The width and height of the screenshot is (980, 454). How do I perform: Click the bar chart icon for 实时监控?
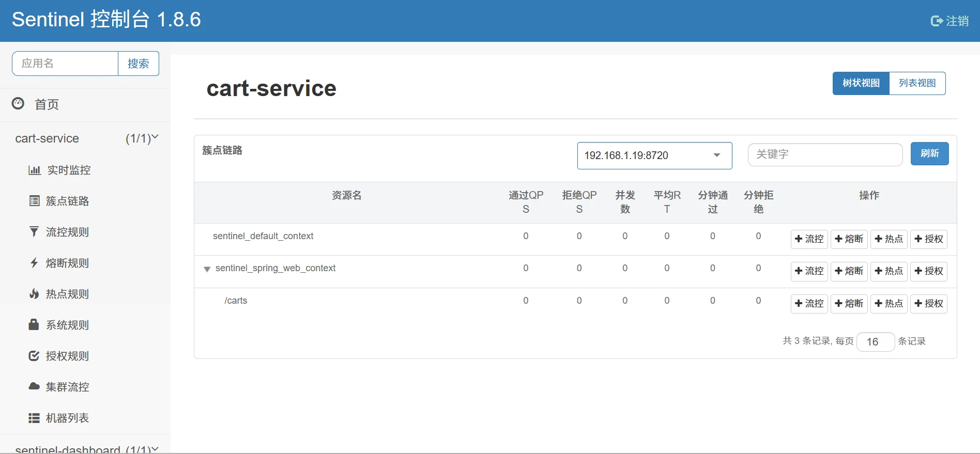[x=35, y=170]
